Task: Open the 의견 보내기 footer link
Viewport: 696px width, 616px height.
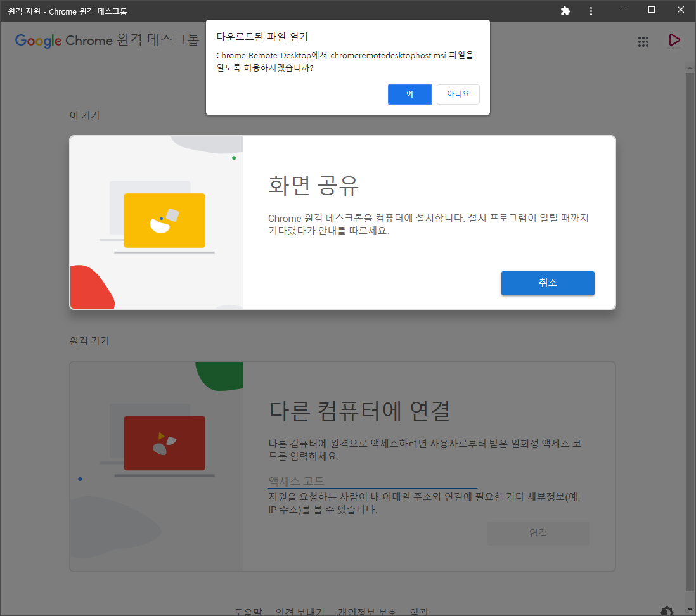Action: (x=300, y=612)
